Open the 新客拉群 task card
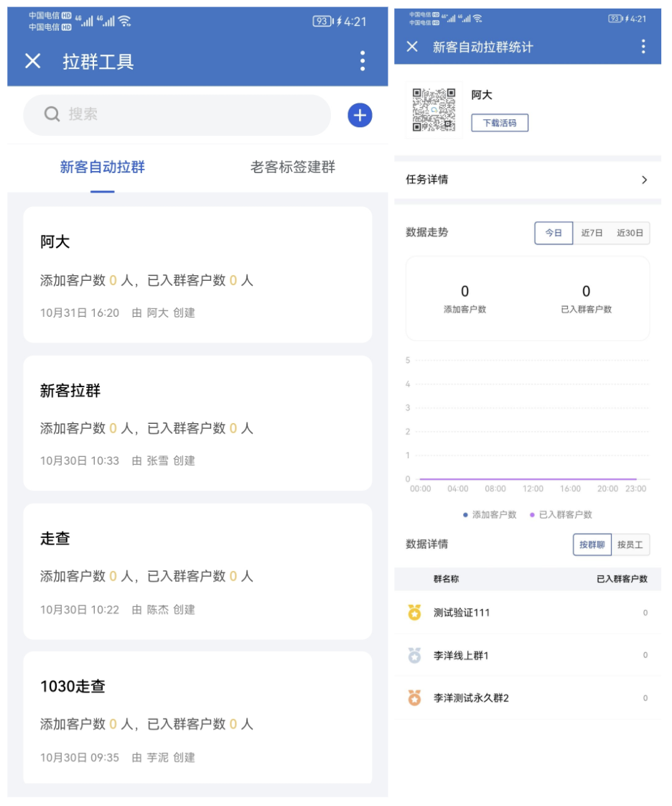This screenshot has height=806, width=672. (197, 423)
